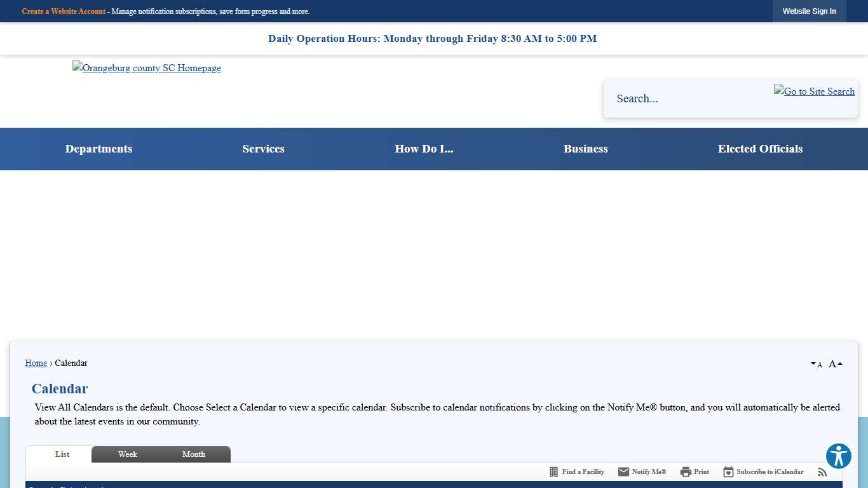Open the Departments navigation menu

pos(98,149)
